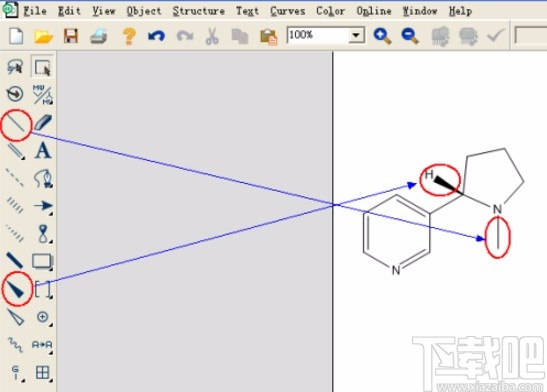547x392 pixels.
Task: Open the Structure menu
Action: tap(198, 11)
